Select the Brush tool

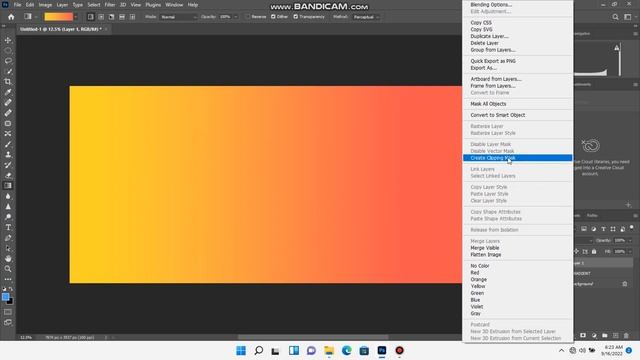[8, 144]
